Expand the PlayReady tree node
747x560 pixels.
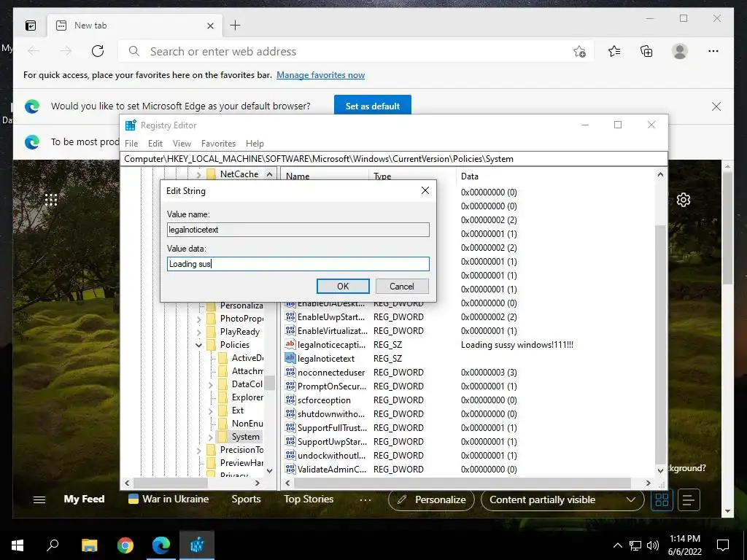[x=198, y=332]
